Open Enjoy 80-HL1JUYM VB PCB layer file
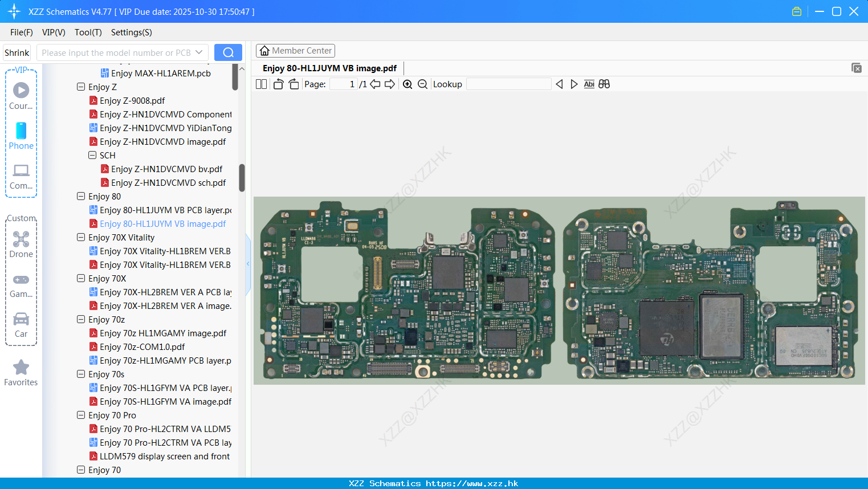Screen dimensions: 868x489 click(161, 210)
